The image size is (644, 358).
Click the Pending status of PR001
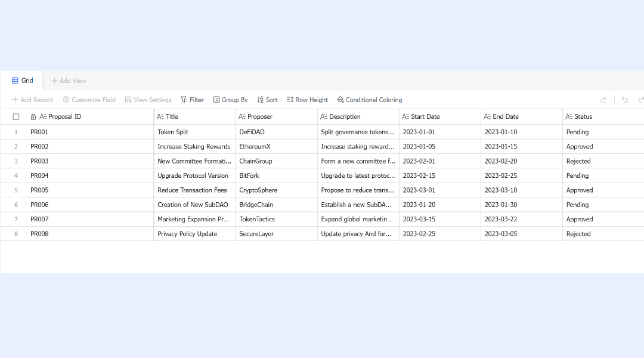[x=603, y=132]
